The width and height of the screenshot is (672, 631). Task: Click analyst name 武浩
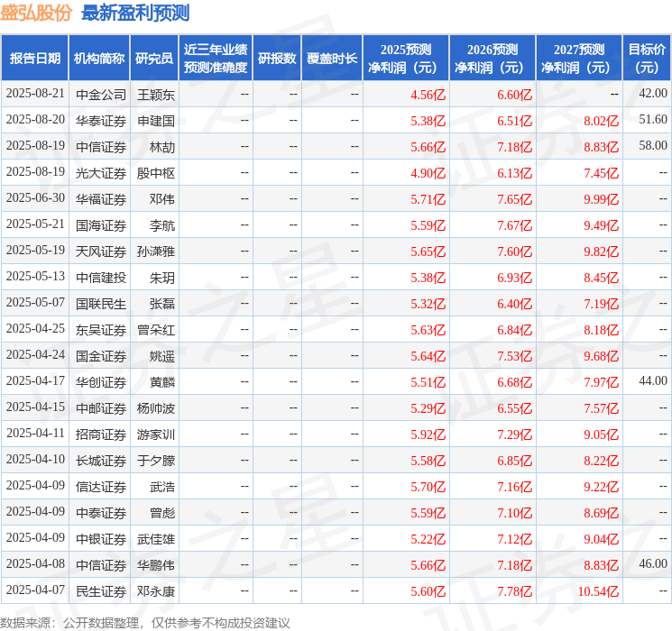162,487
